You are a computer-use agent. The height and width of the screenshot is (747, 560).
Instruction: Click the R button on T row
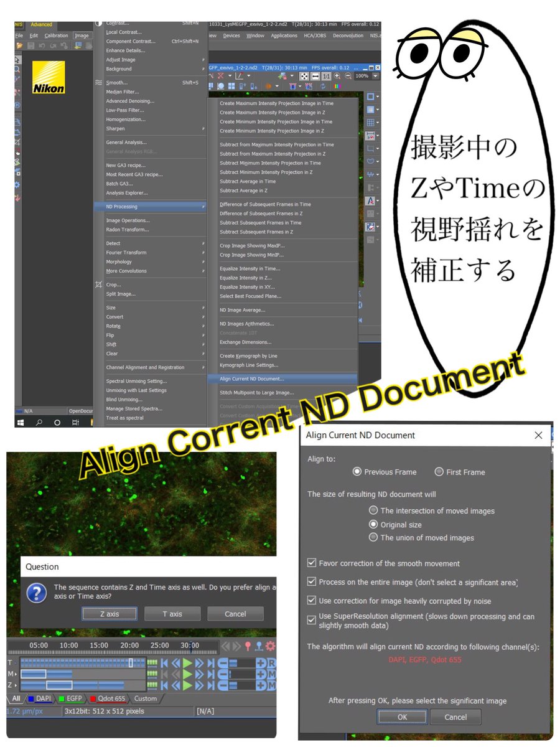pyautogui.click(x=272, y=663)
